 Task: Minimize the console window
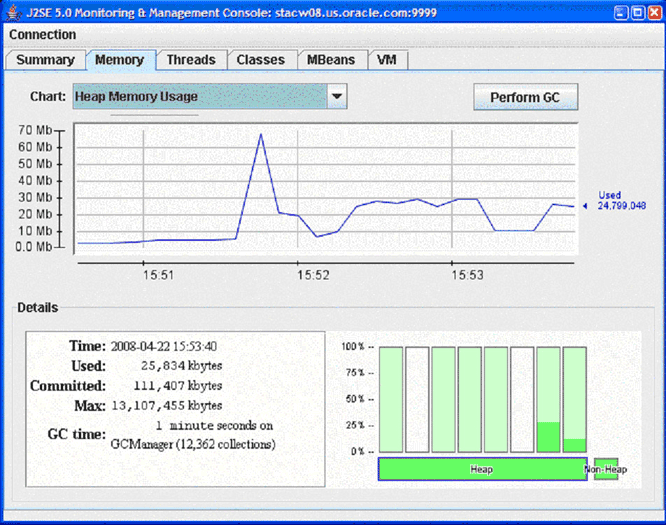click(x=620, y=12)
